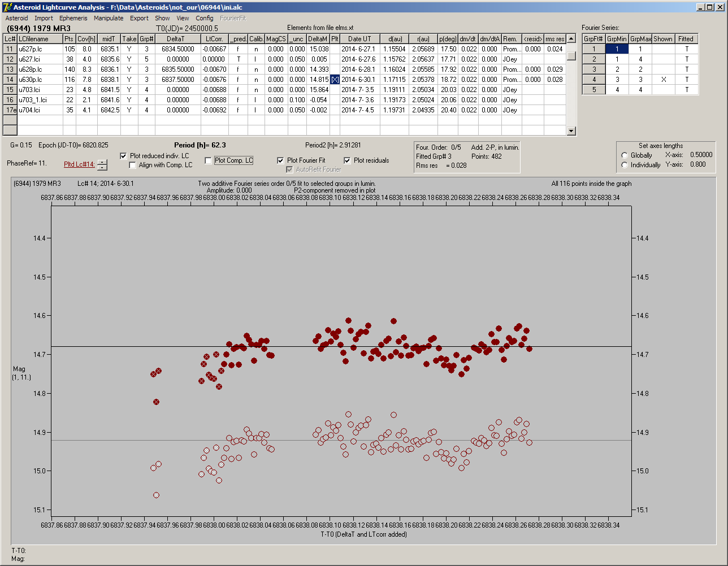The width and height of the screenshot is (728, 566).
Task: Increase plotted lightcurve number with up arrow
Action: pyautogui.click(x=102, y=162)
